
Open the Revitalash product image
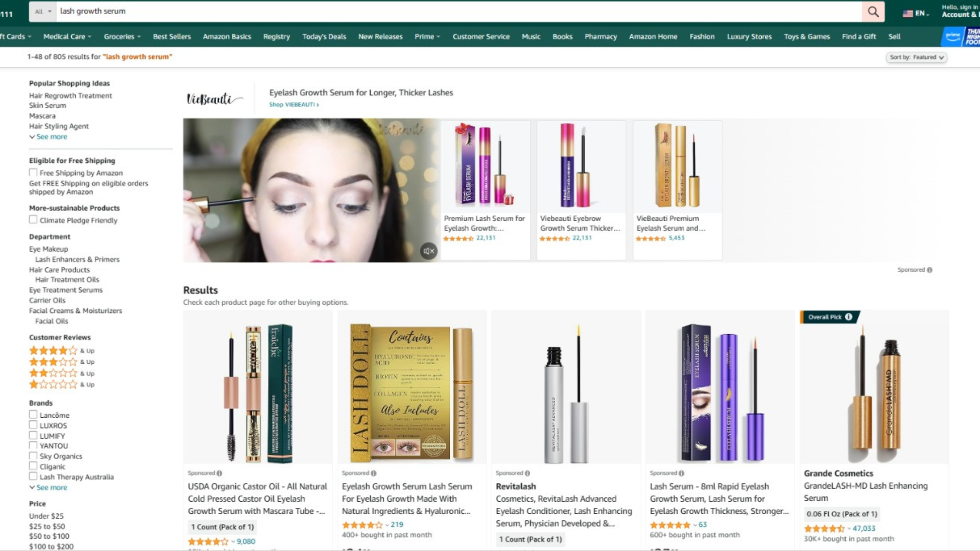[x=566, y=387]
